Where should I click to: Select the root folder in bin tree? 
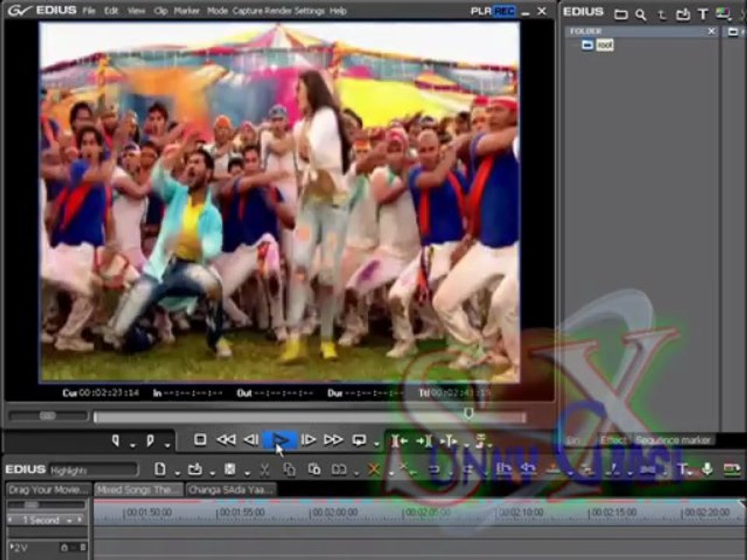[605, 45]
